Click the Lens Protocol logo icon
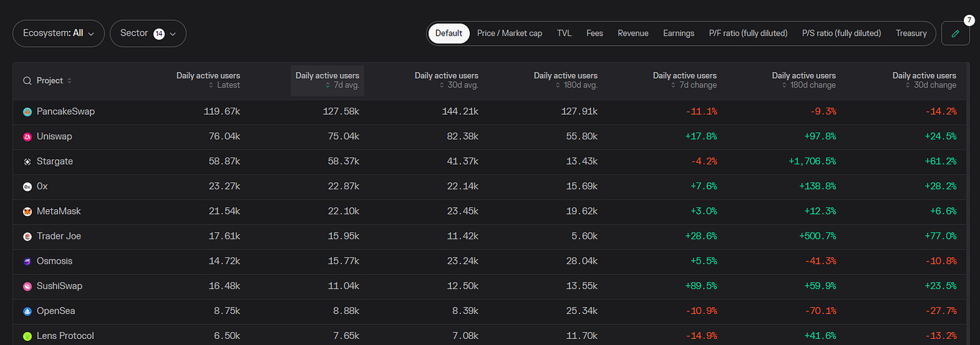Image resolution: width=980 pixels, height=345 pixels. pyautogui.click(x=28, y=336)
